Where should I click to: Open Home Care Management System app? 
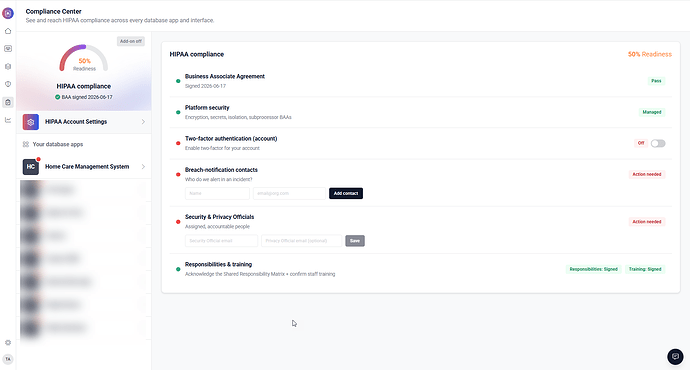tap(84, 167)
